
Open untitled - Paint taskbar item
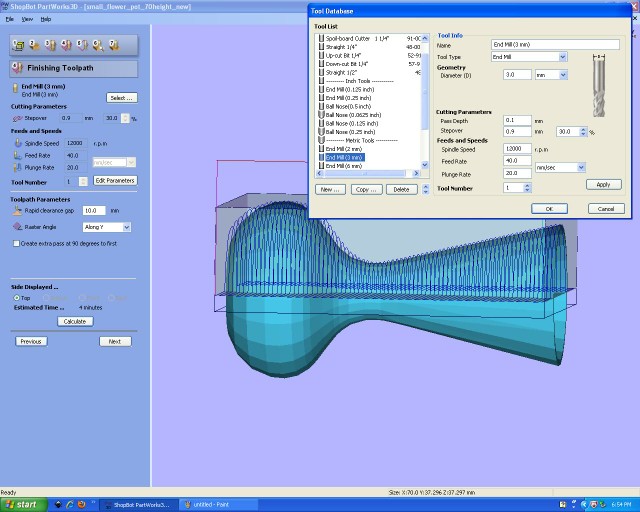click(218, 505)
